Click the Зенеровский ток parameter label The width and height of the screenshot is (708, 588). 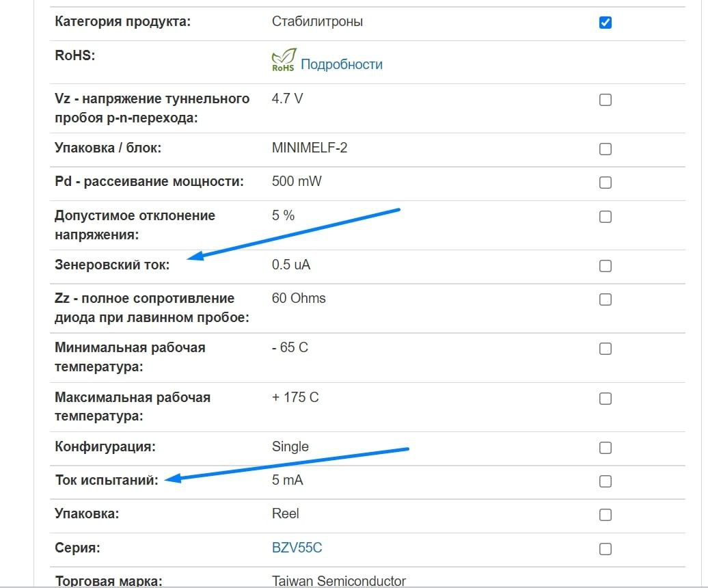112,265
